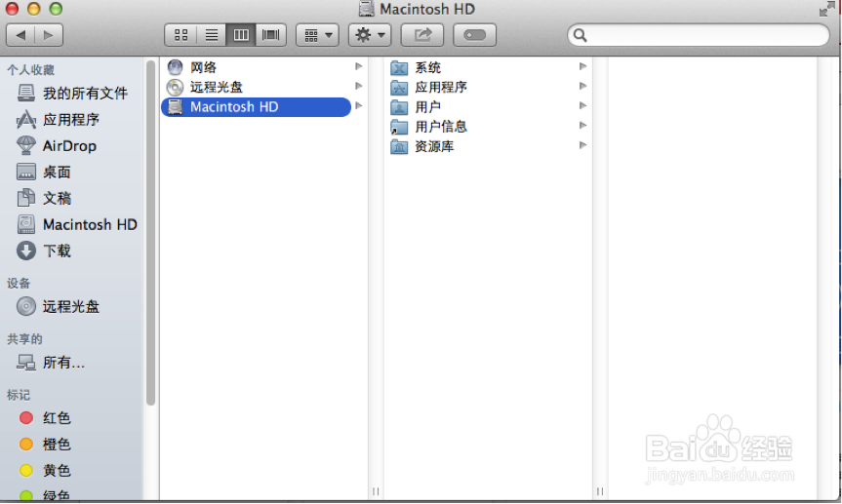This screenshot has width=842, height=504.
Task: Click the Macintosh HD title bar icon
Action: click(366, 9)
